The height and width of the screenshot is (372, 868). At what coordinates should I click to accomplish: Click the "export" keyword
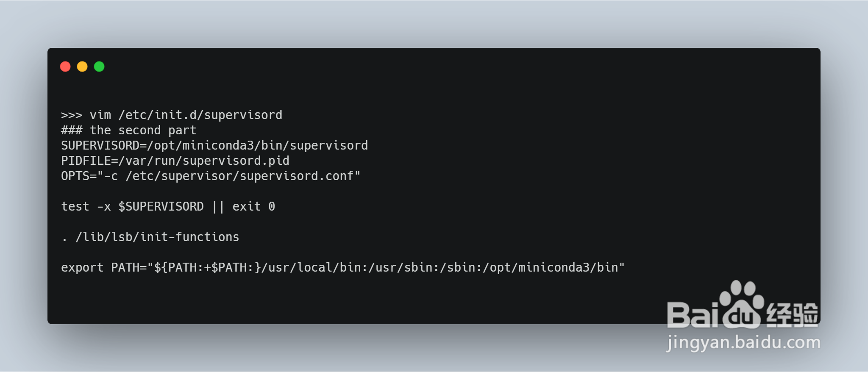[82, 268]
